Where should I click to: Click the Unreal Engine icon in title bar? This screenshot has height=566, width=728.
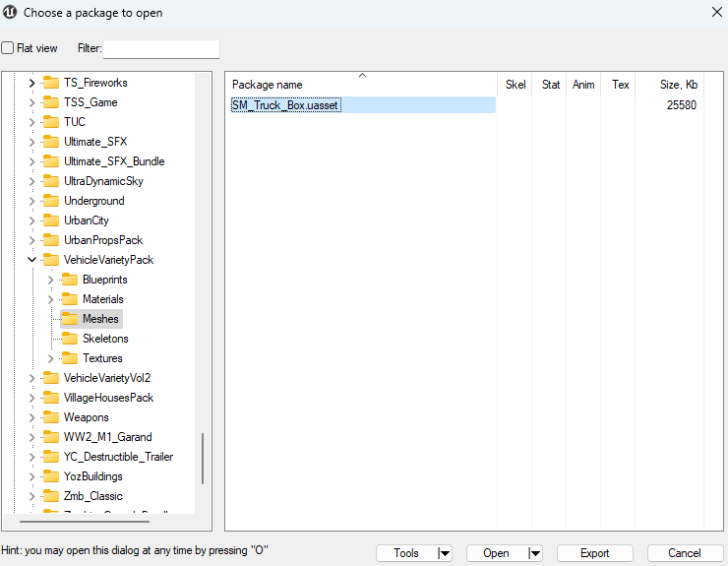click(11, 13)
